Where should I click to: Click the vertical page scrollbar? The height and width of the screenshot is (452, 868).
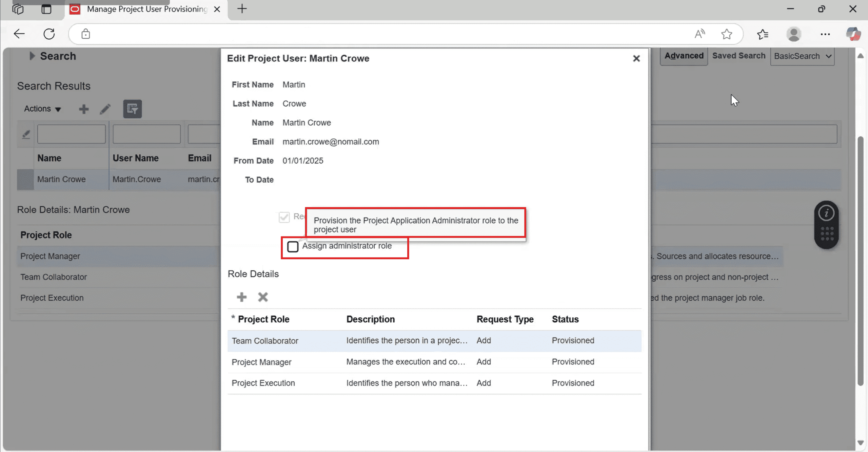click(x=860, y=261)
